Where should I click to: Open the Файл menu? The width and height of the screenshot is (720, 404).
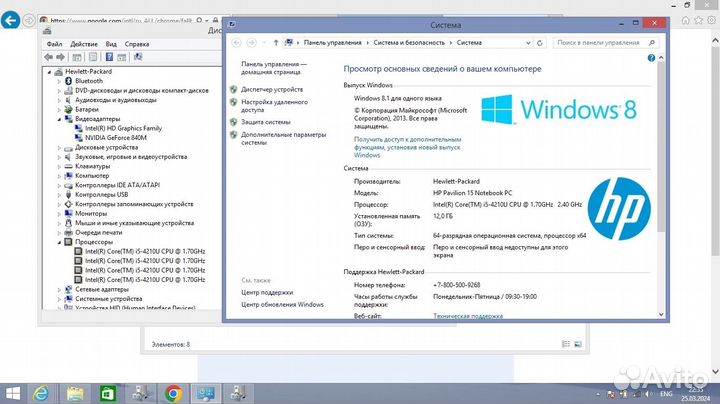tap(54, 44)
